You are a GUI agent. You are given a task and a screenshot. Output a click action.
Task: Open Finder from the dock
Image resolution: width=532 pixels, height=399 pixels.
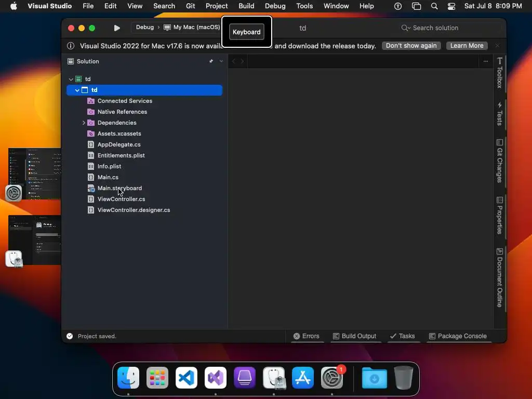[128, 378]
